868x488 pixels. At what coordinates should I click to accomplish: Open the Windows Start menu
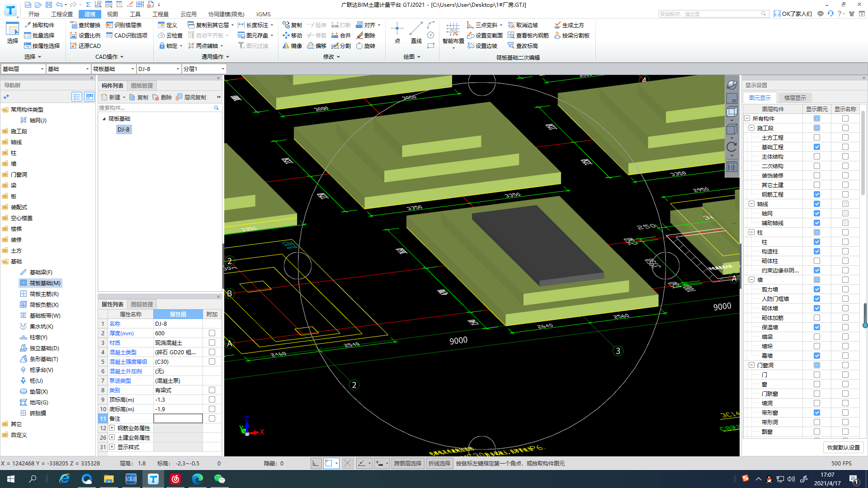click(x=11, y=479)
